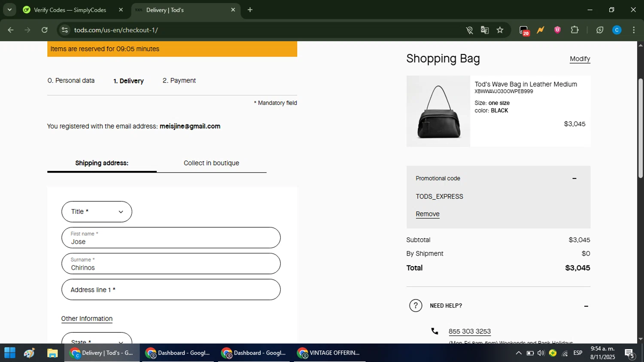Viewport: 644px width, 362px height.
Task: Show hidden system tray icons
Action: [x=519, y=353]
